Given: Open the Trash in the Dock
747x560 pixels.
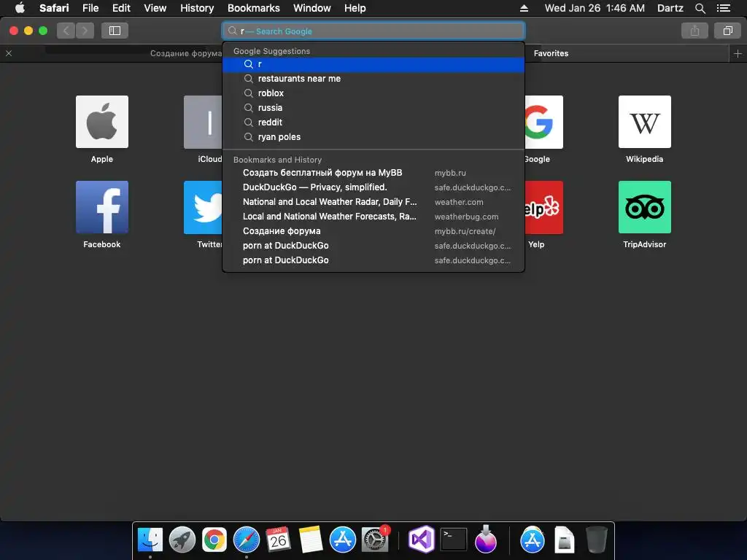Looking at the screenshot, I should [596, 540].
